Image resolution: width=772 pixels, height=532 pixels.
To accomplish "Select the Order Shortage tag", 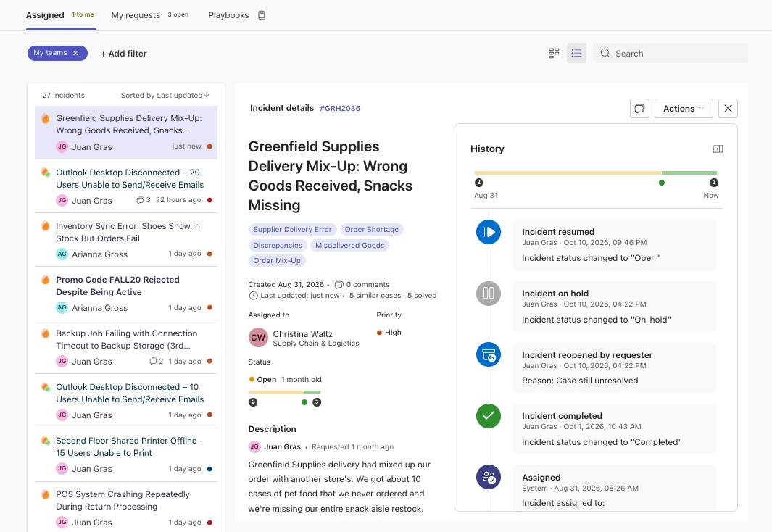I will (x=372, y=229).
